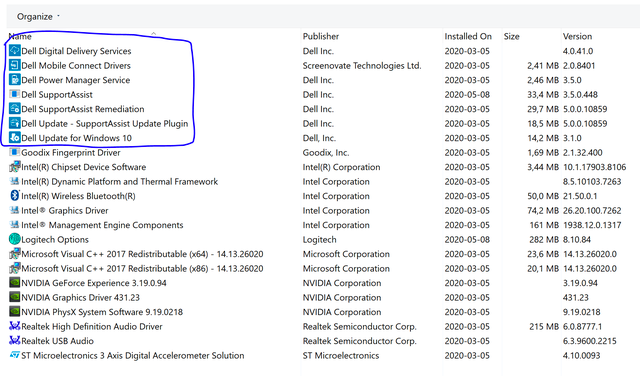Select Intel(R) Chipset Device Software name
The height and width of the screenshot is (376, 640).
tap(84, 167)
